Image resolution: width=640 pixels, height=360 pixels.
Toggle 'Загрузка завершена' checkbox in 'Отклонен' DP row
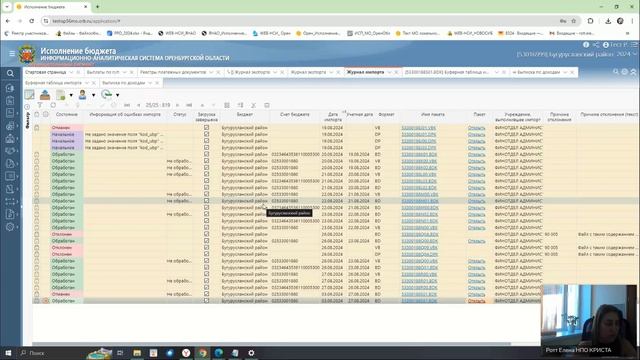[207, 254]
